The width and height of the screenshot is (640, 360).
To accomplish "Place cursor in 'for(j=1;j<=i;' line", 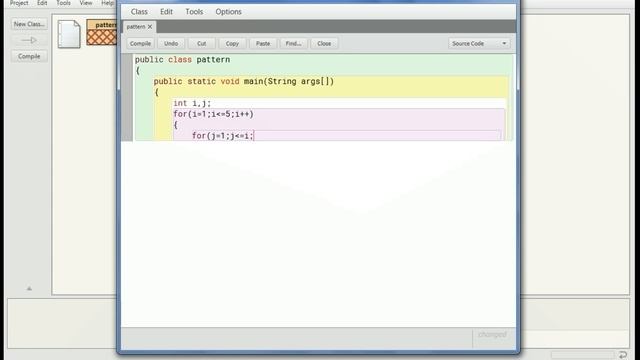I will click(x=223, y=136).
